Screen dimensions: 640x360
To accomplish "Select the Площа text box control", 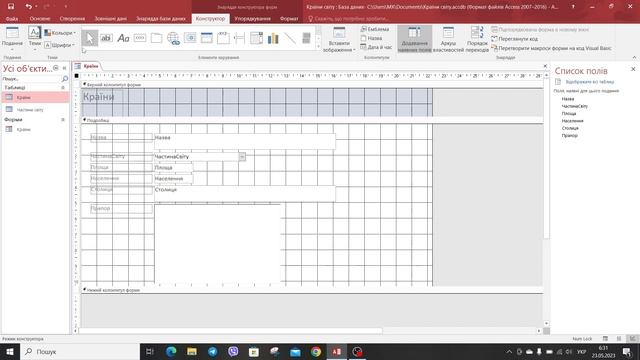I will pos(173,168).
